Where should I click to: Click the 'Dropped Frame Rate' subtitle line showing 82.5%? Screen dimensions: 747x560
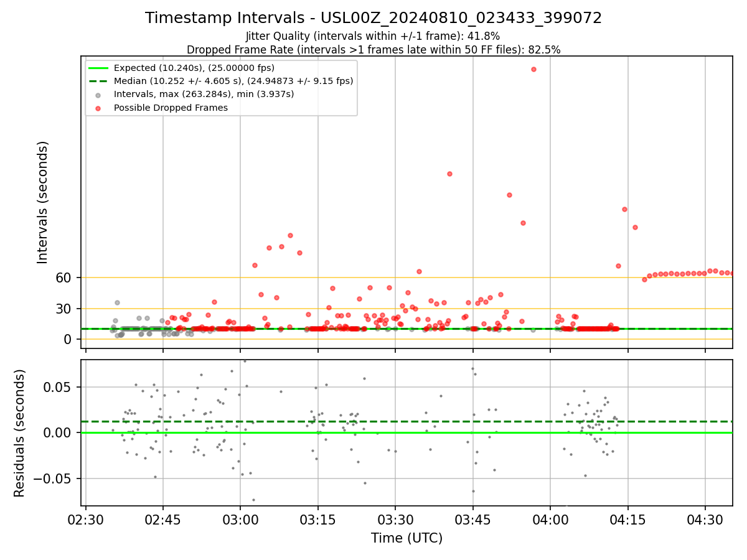374,50
